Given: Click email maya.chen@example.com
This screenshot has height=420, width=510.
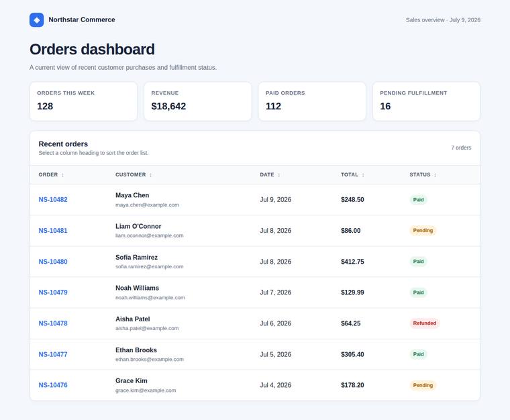Looking at the screenshot, I should click(147, 205).
